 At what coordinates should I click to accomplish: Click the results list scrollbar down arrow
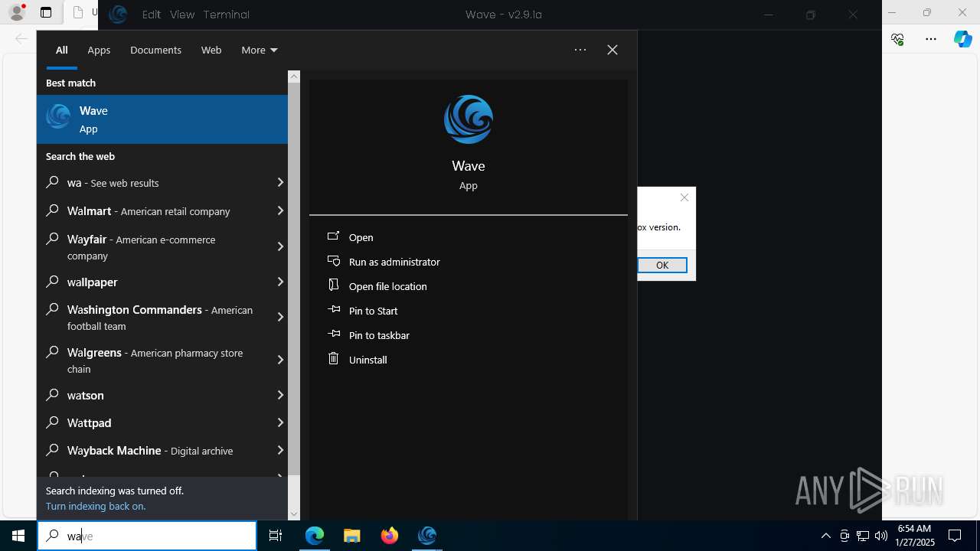(x=294, y=514)
